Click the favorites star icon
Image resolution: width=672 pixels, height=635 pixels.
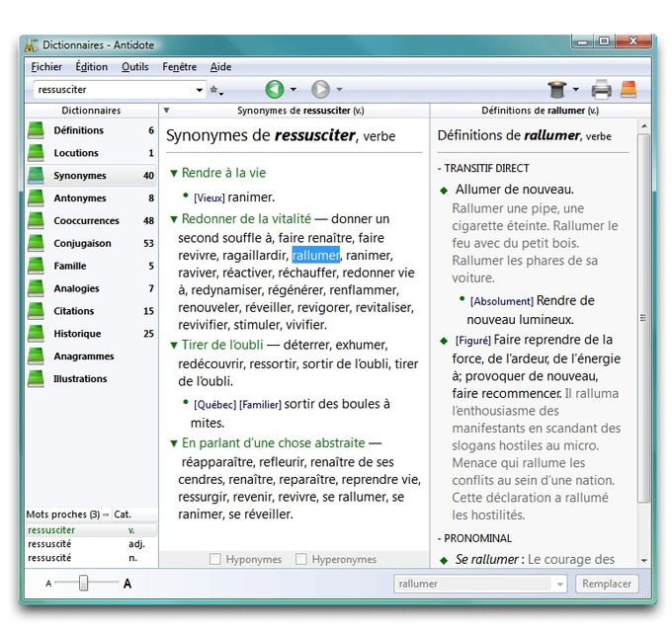[213, 90]
